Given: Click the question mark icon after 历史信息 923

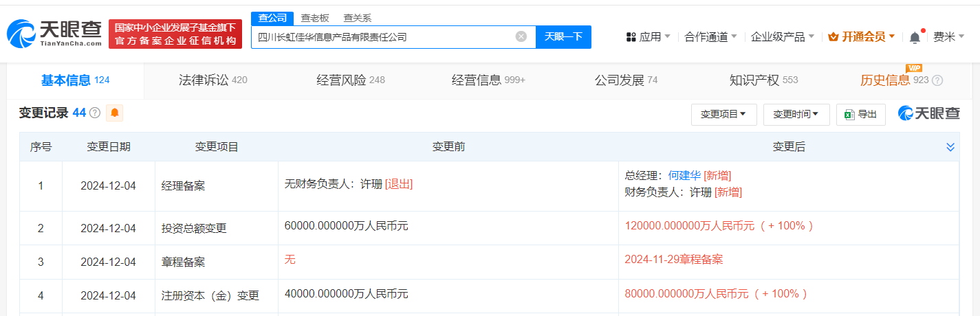Looking at the screenshot, I should click(937, 80).
